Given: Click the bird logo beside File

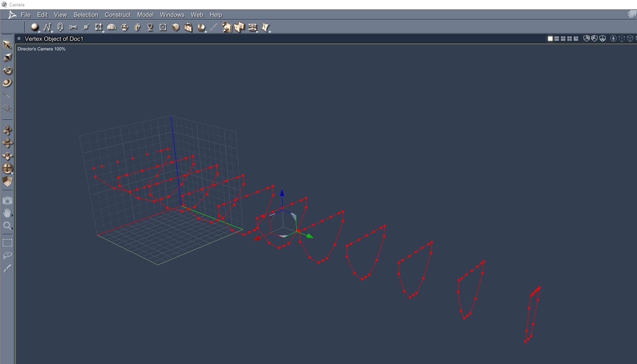Looking at the screenshot, I should [12, 15].
